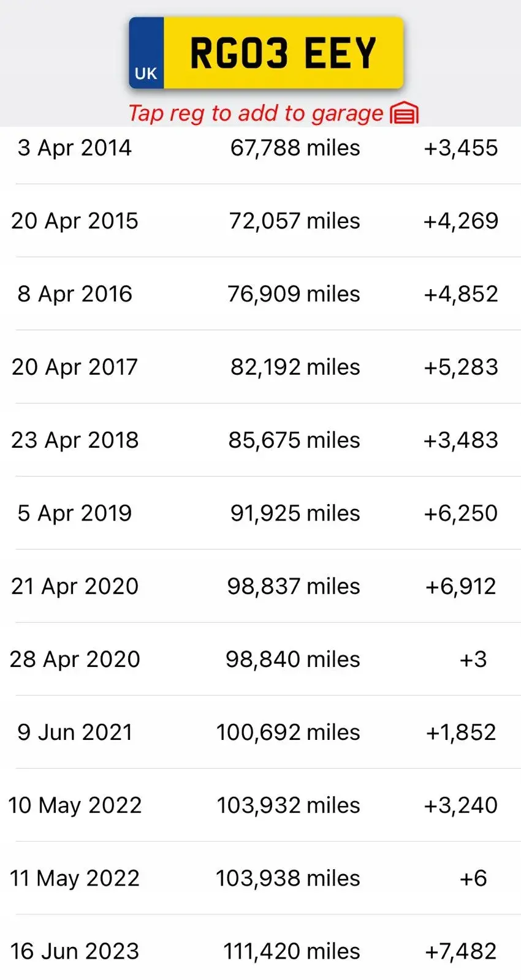Click the 76,909 miles reading

click(x=294, y=294)
